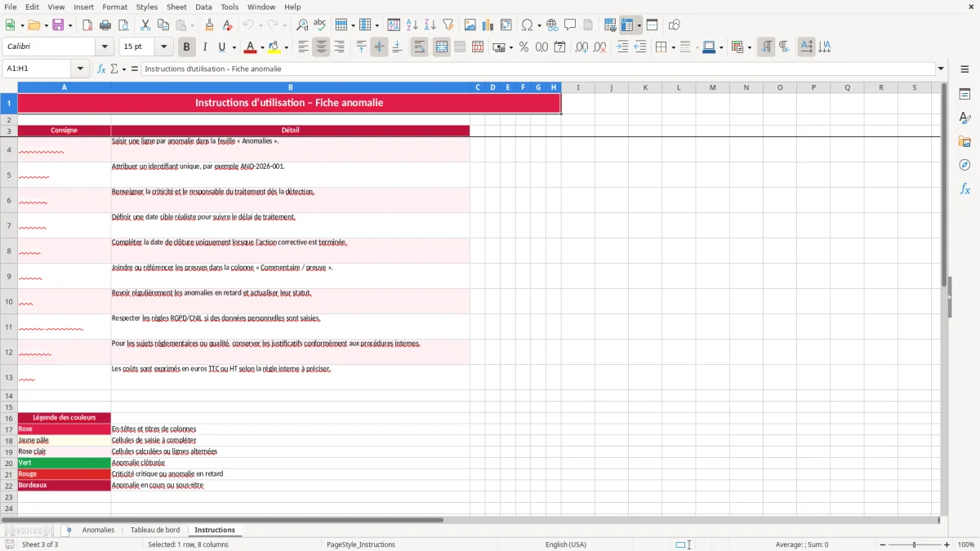The width and height of the screenshot is (980, 551).
Task: Insert Pivot Table icon
Action: click(506, 25)
